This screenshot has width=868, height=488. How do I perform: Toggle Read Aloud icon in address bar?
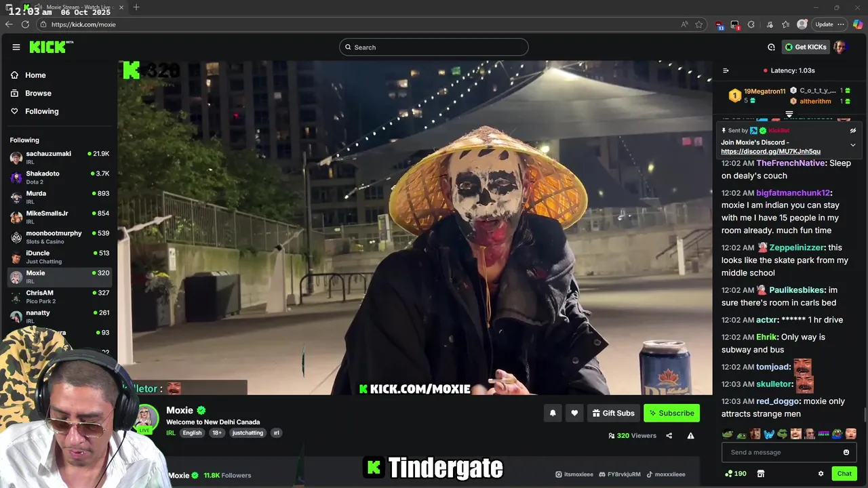(684, 24)
